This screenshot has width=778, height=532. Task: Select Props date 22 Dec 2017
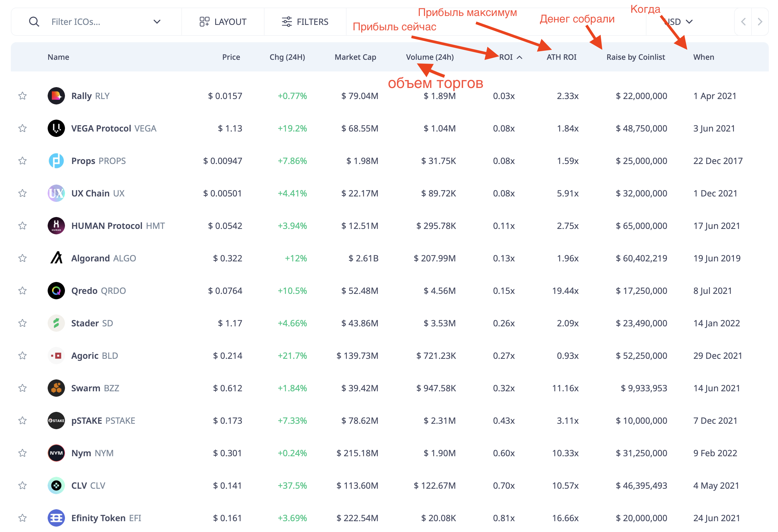pos(718,161)
